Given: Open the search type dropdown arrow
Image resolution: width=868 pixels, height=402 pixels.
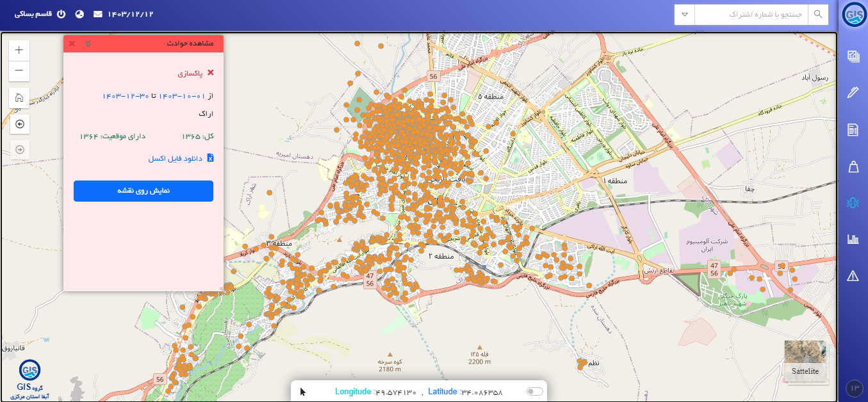Looking at the screenshot, I should tap(684, 14).
